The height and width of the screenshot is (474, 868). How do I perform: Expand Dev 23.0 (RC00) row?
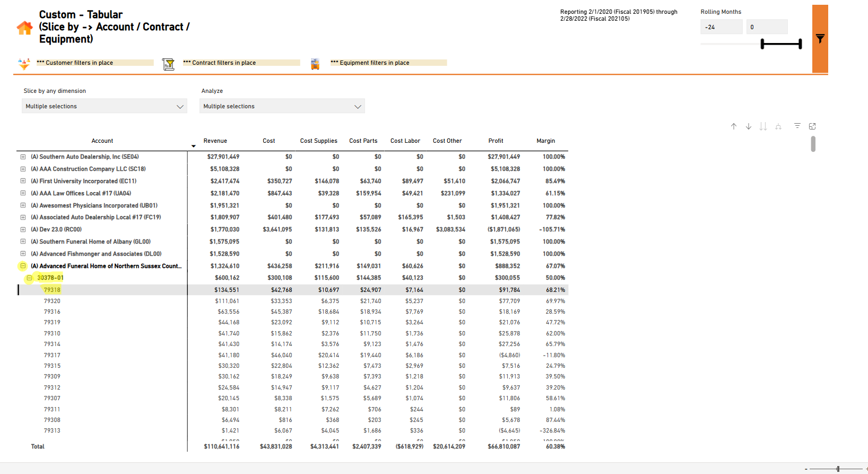point(23,229)
